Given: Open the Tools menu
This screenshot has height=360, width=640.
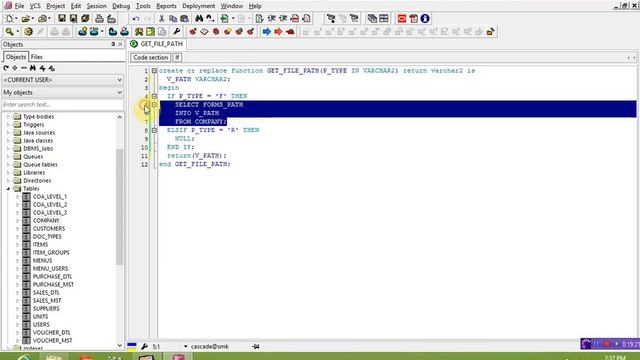Looking at the screenshot, I should click(143, 6).
